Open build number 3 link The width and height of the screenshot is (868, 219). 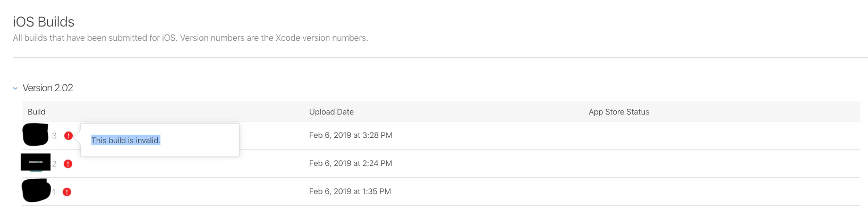tap(54, 136)
